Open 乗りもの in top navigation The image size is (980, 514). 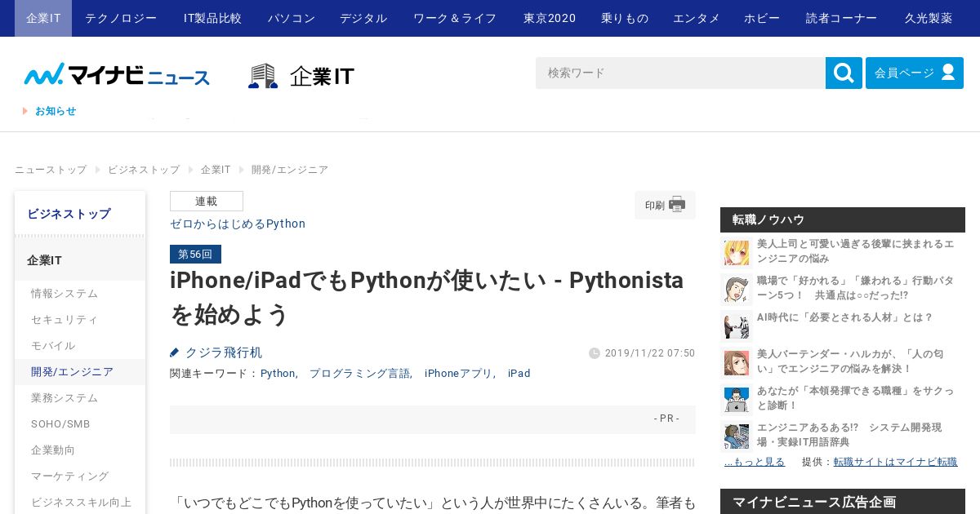click(625, 18)
